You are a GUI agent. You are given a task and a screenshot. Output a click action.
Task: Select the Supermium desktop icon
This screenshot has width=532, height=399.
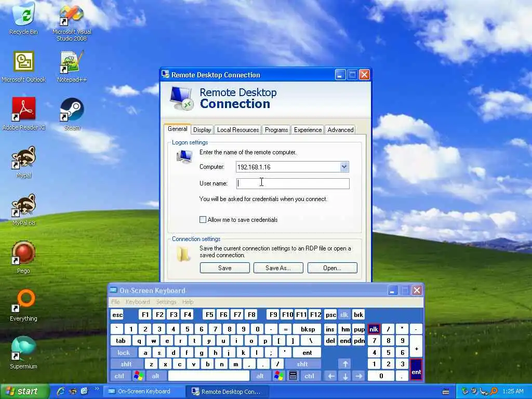[x=23, y=353]
